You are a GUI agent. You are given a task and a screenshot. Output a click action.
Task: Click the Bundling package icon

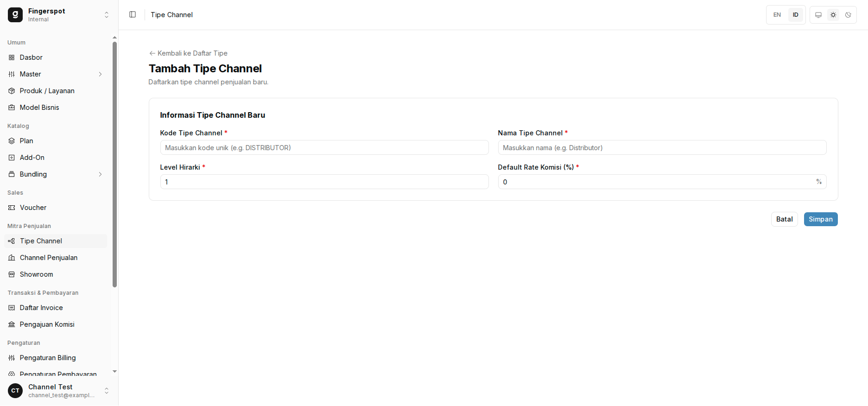pyautogui.click(x=12, y=174)
